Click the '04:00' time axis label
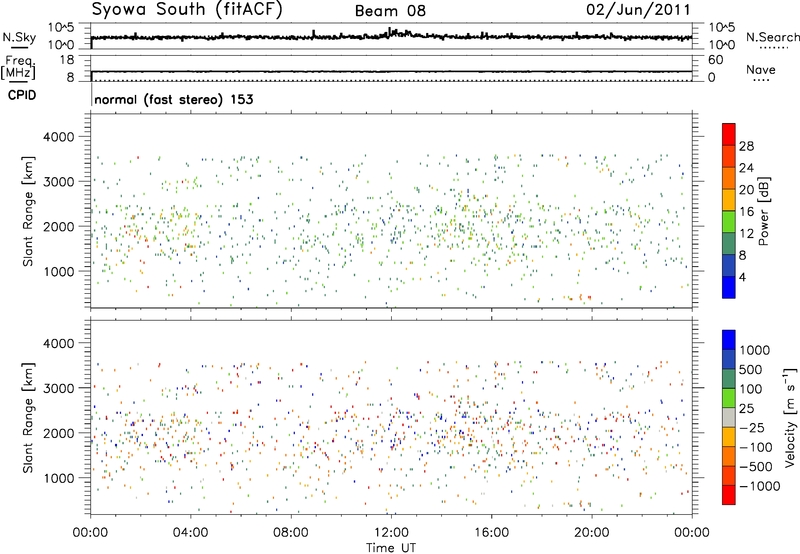 (x=190, y=533)
